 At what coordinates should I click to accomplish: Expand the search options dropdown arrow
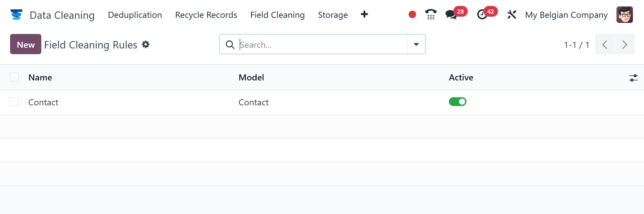tap(416, 44)
